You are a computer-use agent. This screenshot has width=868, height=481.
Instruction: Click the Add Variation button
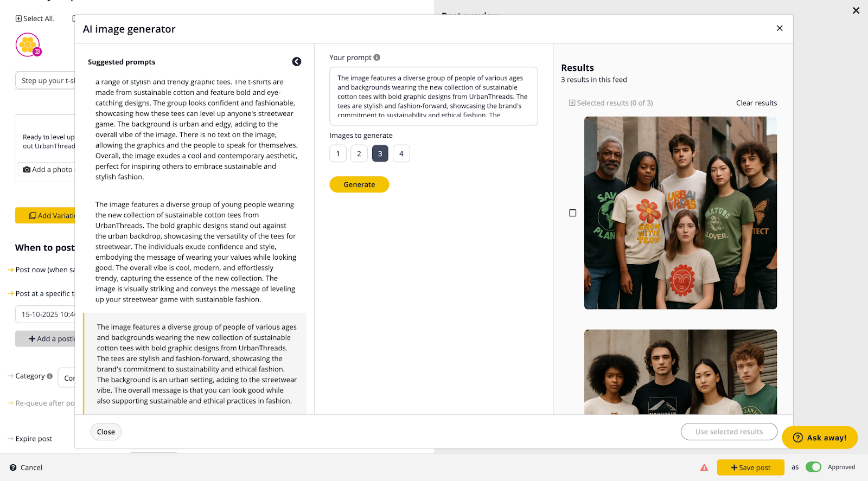tap(45, 215)
